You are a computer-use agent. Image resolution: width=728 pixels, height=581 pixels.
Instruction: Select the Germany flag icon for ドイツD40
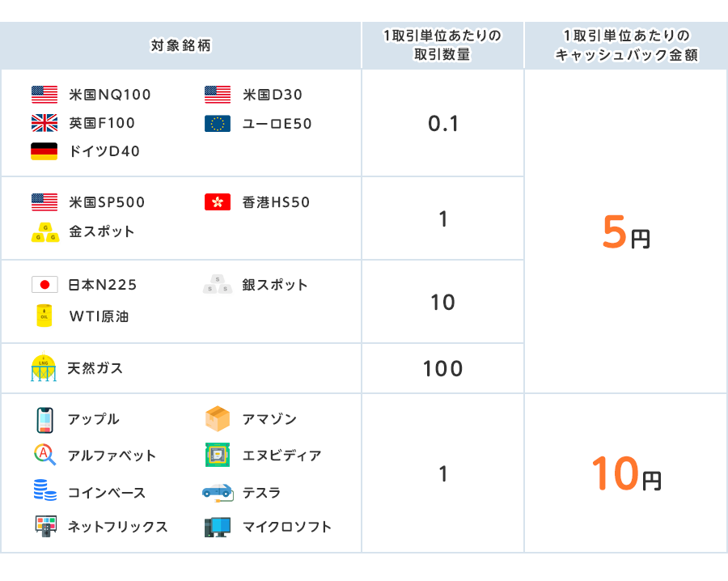(40, 151)
